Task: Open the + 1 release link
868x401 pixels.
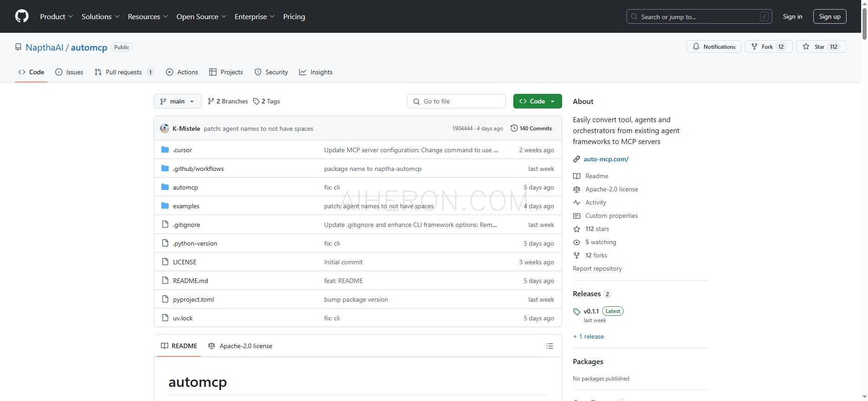Action: (x=589, y=336)
